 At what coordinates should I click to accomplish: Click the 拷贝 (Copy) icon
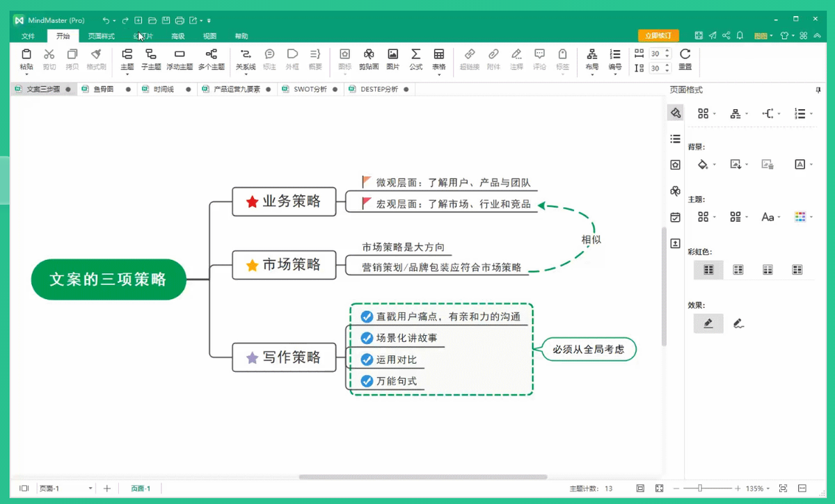(x=72, y=54)
